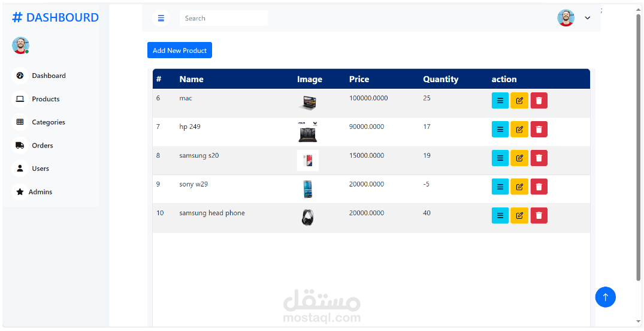644x331 pixels.
Task: Click the samsung s20 product image
Action: [308, 160]
